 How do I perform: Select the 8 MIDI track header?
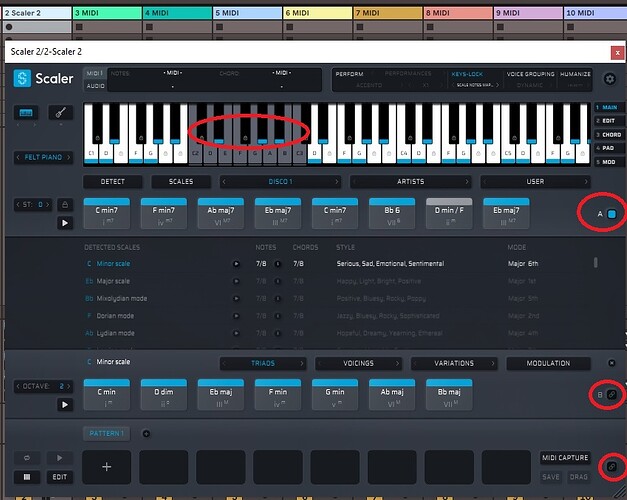click(458, 13)
